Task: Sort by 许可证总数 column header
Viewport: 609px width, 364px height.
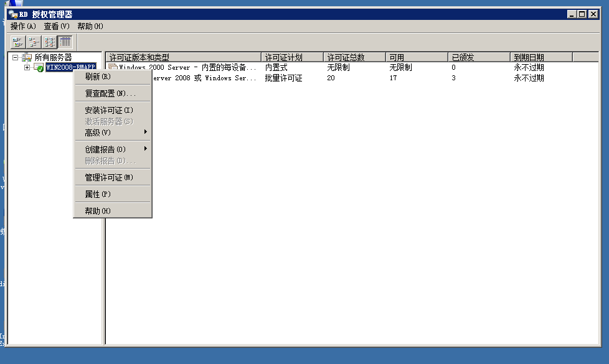Action: [354, 57]
